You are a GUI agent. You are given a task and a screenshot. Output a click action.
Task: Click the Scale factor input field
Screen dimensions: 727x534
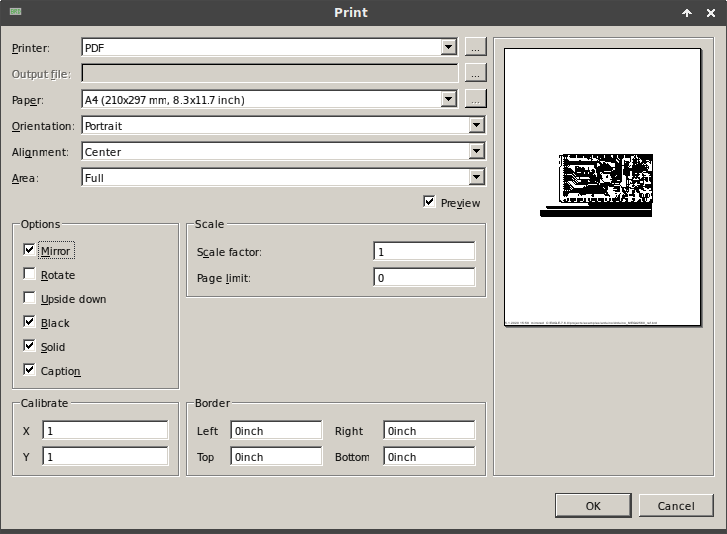[424, 252]
